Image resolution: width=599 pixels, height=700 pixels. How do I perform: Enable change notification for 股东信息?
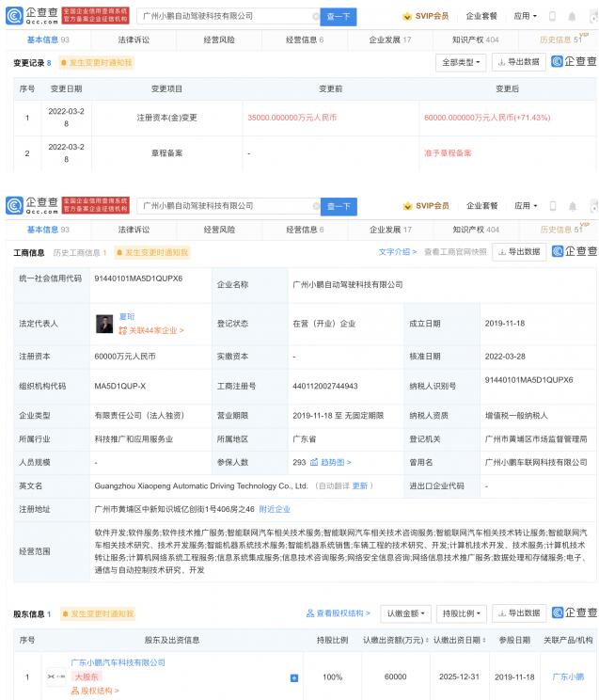pyautogui.click(x=97, y=613)
